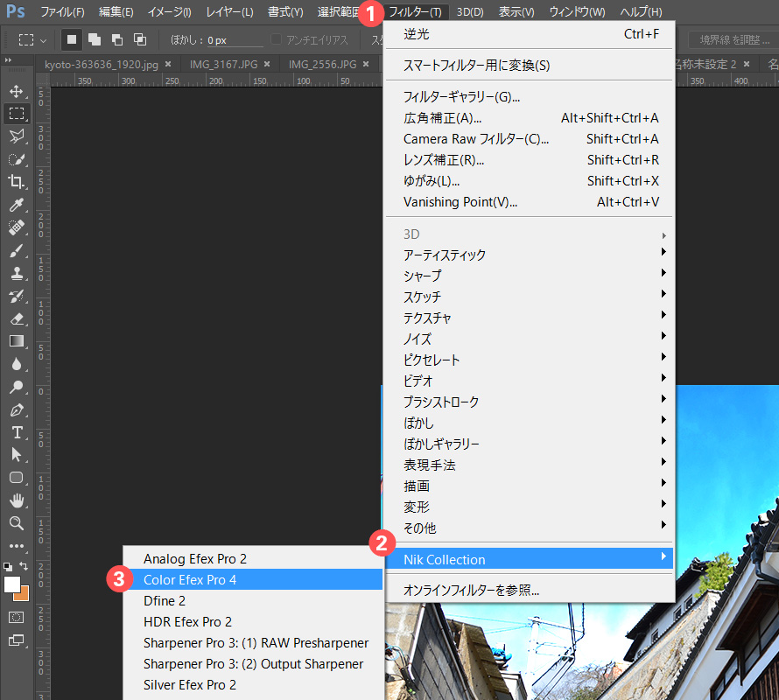Screen dimensions: 779x700
Task: Reset default foreground and background colors
Action: point(8,566)
